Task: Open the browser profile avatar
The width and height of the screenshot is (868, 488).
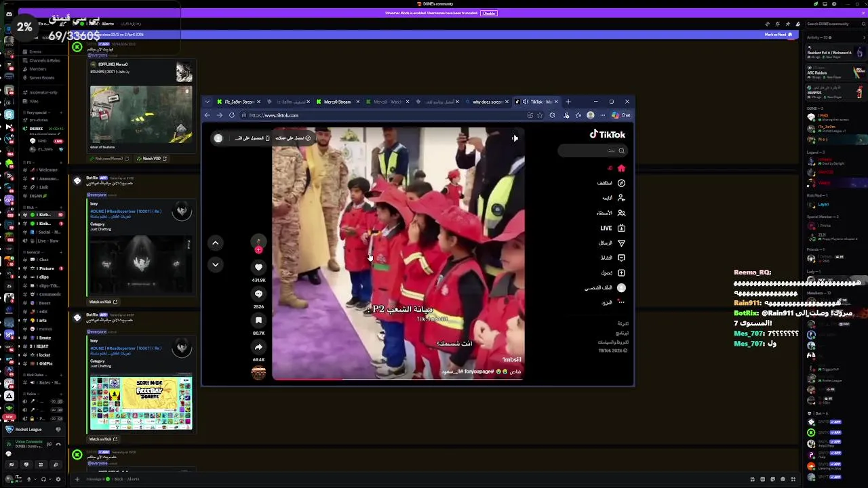Action: pos(591,115)
